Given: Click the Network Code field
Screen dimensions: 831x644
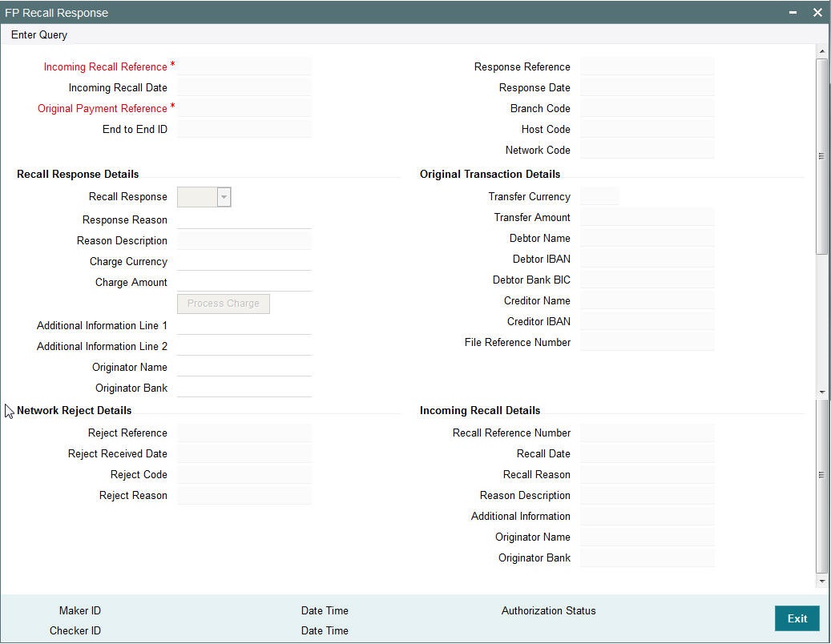Looking at the screenshot, I should tap(647, 150).
